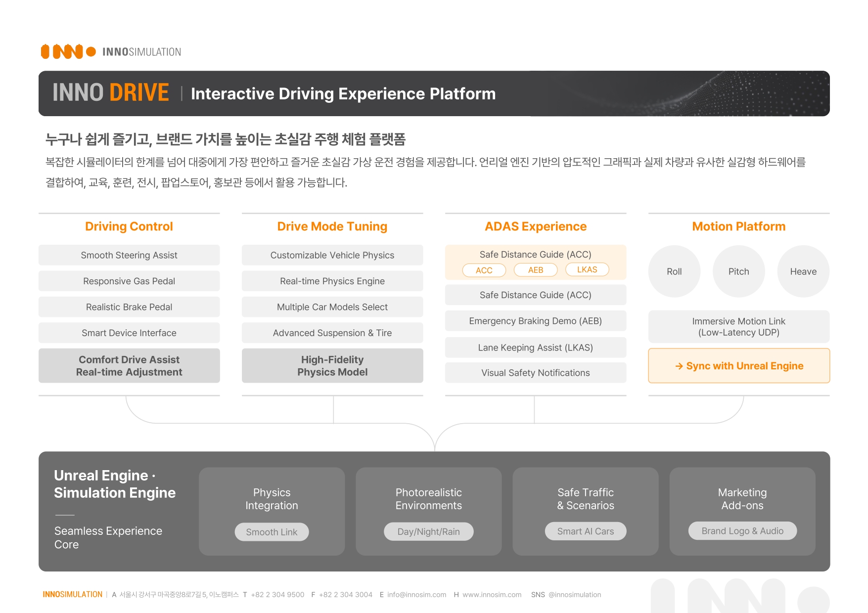This screenshot has width=868, height=613.
Task: Click Lane Keeping Assist (LKAS)
Action: point(536,348)
